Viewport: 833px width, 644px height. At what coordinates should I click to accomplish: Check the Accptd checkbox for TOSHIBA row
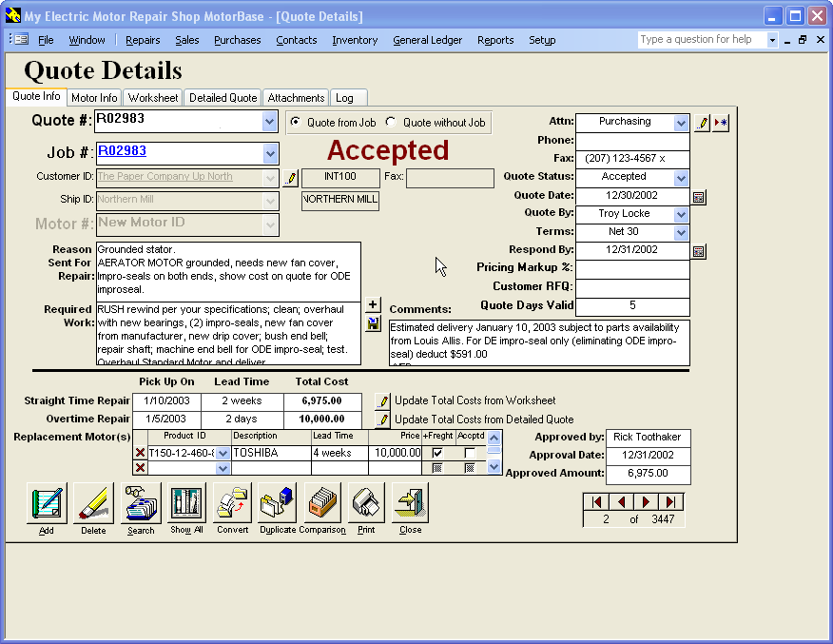pos(470,453)
